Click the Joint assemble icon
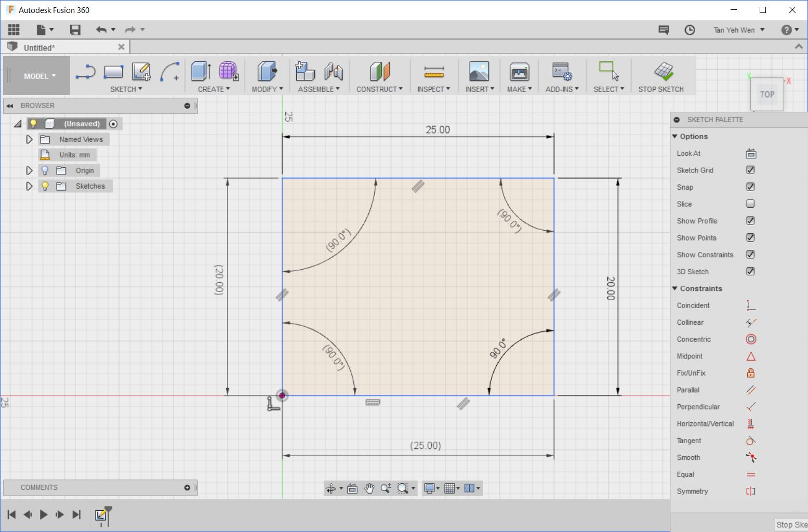Viewport: 808px width, 532px height. tap(334, 71)
